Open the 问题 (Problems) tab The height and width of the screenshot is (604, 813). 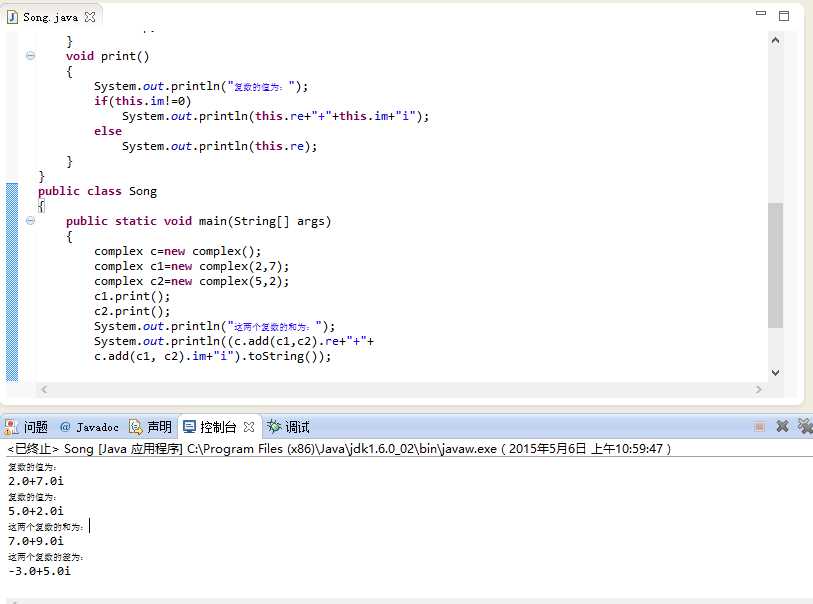26,427
